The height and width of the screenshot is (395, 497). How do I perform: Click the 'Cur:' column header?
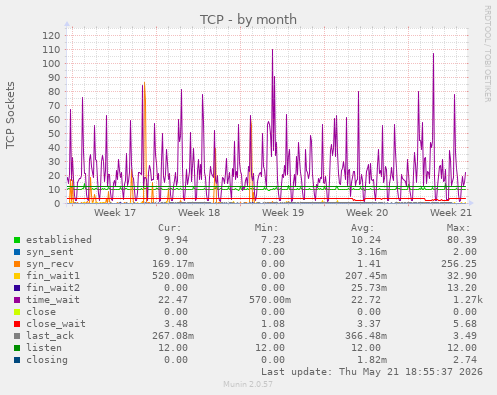(170, 228)
